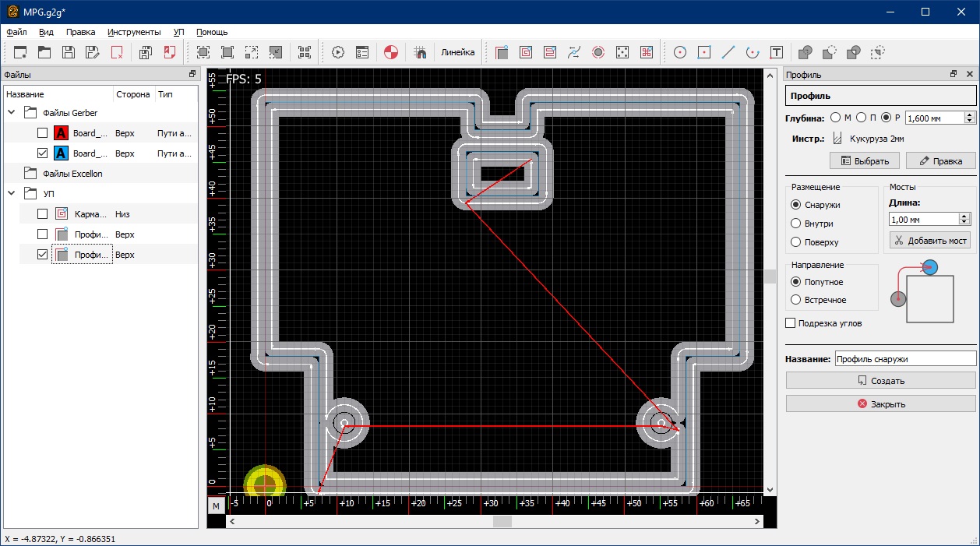Screen dimensions: 980x546
Task: Click the Zoom in arrows-outward icon
Action: tap(252, 52)
